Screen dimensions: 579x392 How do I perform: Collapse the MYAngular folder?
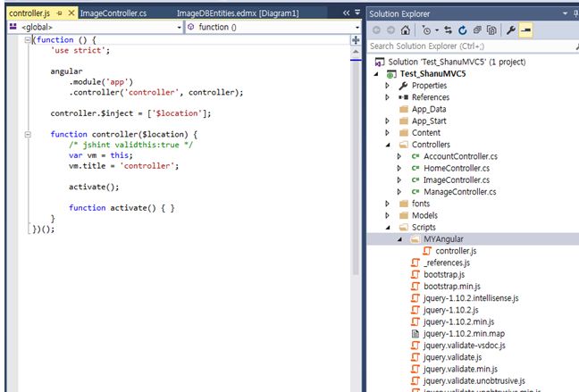click(399, 239)
